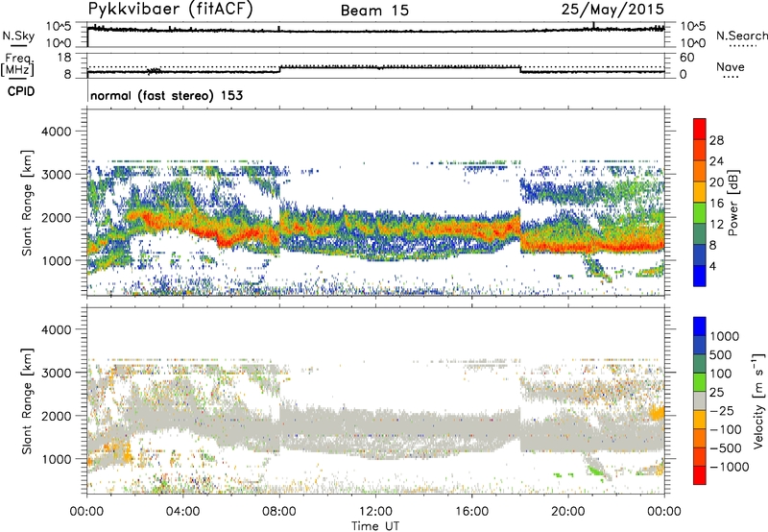Viewport: 768px width, 532px height.
Task: Click the 18 tick on the frequency axis
Action: tap(63, 58)
